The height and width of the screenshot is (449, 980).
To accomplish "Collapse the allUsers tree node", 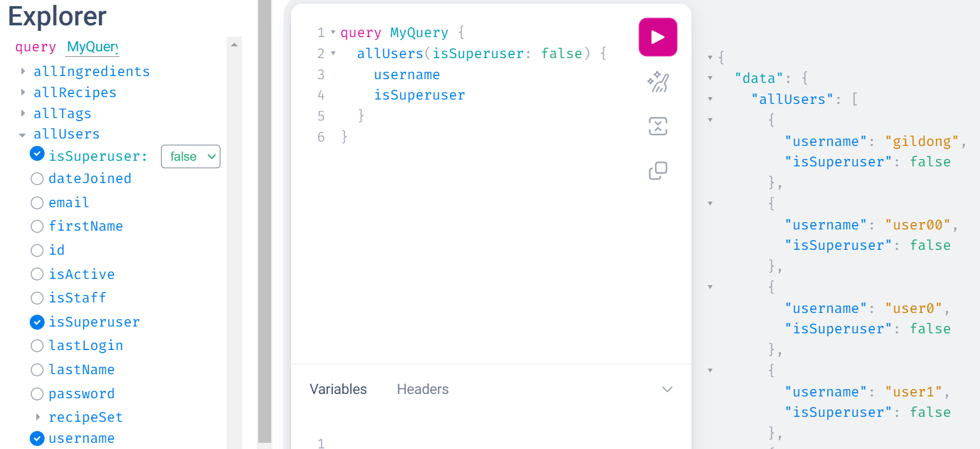I will tap(22, 135).
